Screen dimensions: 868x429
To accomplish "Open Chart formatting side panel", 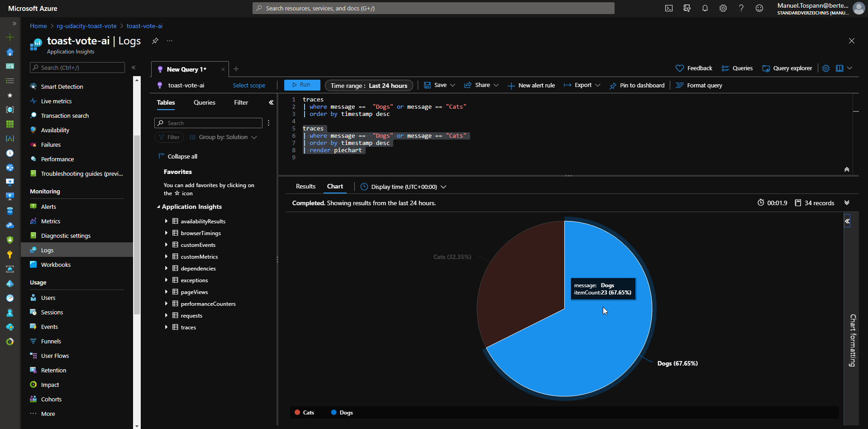I will pyautogui.click(x=853, y=340).
